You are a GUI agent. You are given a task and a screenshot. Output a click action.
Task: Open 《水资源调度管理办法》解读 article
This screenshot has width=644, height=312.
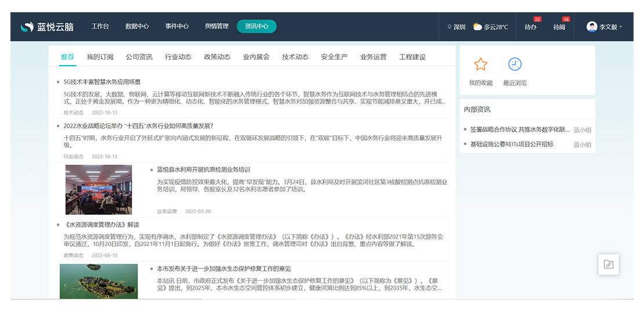(101, 224)
